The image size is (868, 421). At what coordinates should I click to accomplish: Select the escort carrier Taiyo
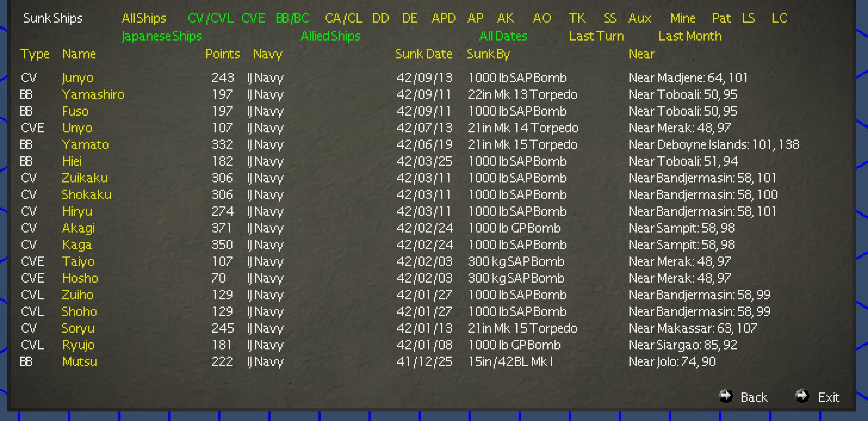click(78, 261)
